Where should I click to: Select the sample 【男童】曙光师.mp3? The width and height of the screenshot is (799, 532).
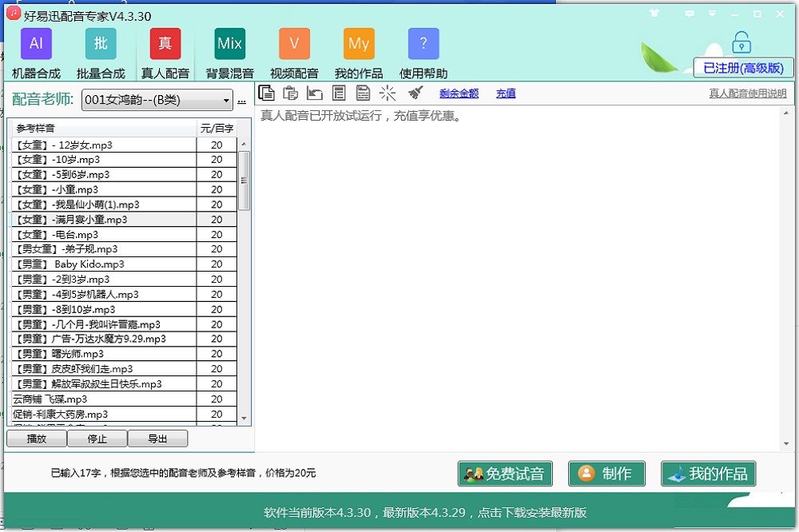[104, 354]
